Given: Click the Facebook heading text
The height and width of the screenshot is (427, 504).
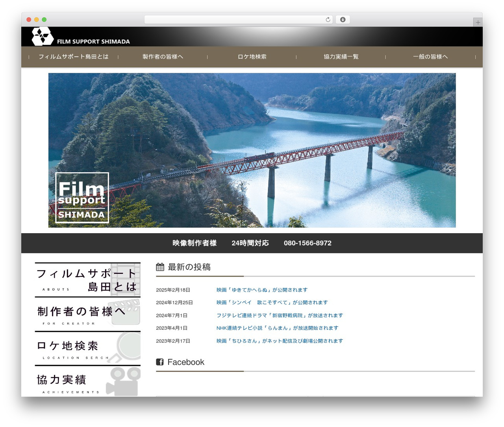Looking at the screenshot, I should pyautogui.click(x=186, y=362).
